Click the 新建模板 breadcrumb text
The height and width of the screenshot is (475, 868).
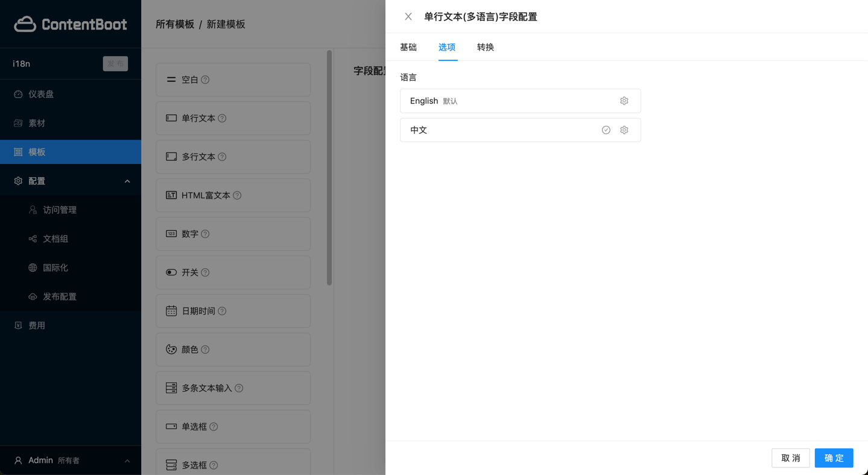(x=226, y=24)
